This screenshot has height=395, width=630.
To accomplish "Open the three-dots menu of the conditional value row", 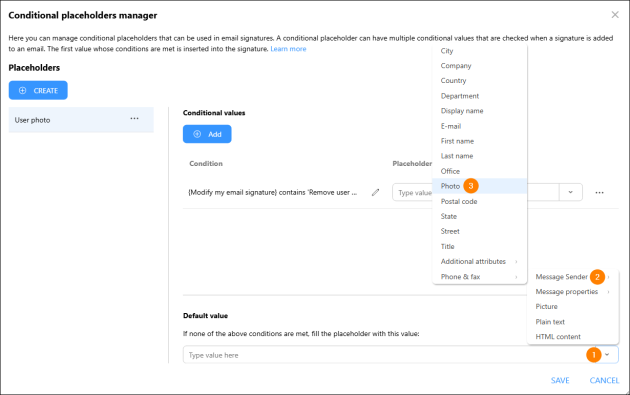I will (599, 192).
